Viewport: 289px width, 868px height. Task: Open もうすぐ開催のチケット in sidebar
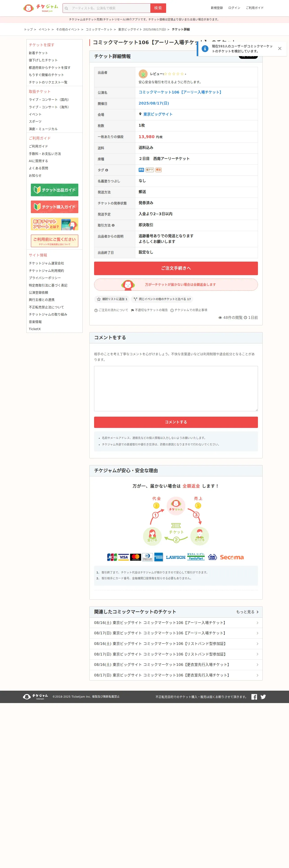click(x=46, y=75)
